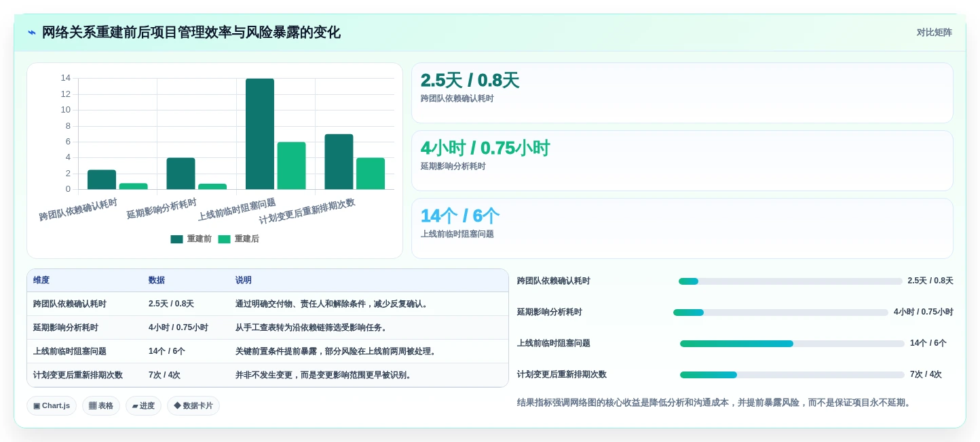The image size is (980, 442).
Task: Click the 重建后 bar for 上线前临时阻塞问题
Action: [291, 166]
